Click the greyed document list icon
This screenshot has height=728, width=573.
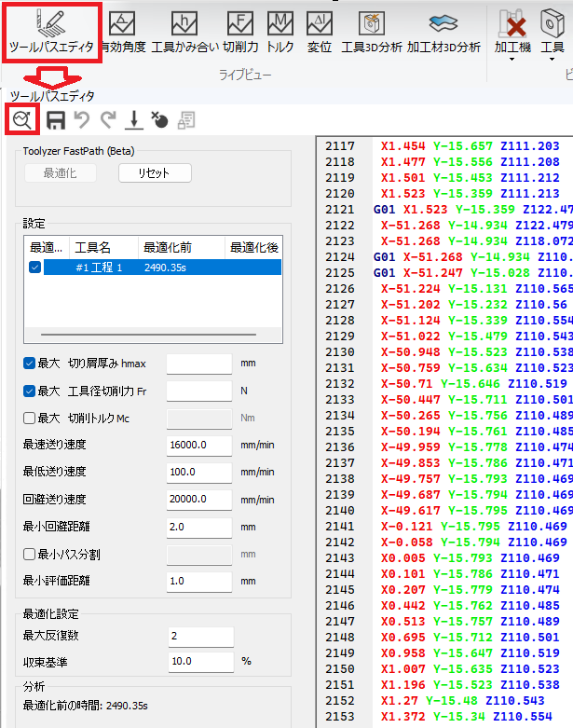click(x=186, y=120)
